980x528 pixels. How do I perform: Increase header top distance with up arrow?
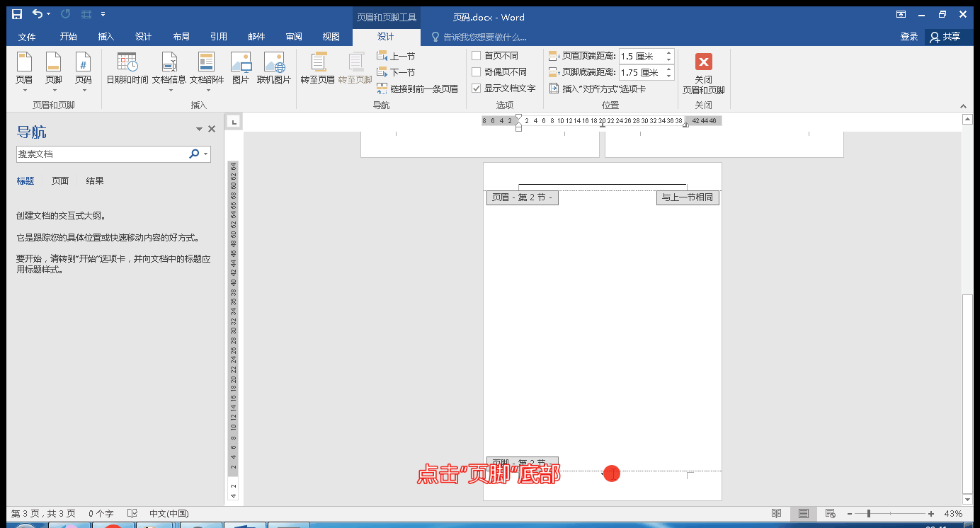pos(669,52)
